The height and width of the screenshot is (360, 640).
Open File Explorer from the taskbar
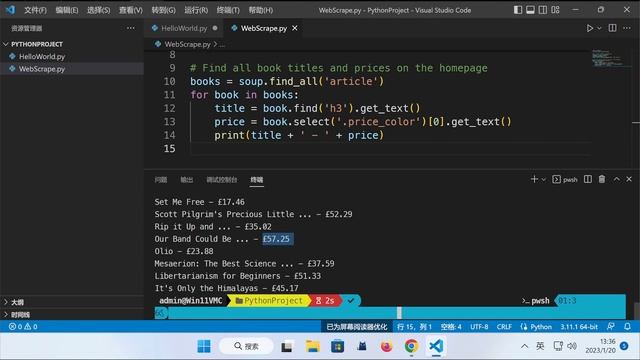point(313,346)
